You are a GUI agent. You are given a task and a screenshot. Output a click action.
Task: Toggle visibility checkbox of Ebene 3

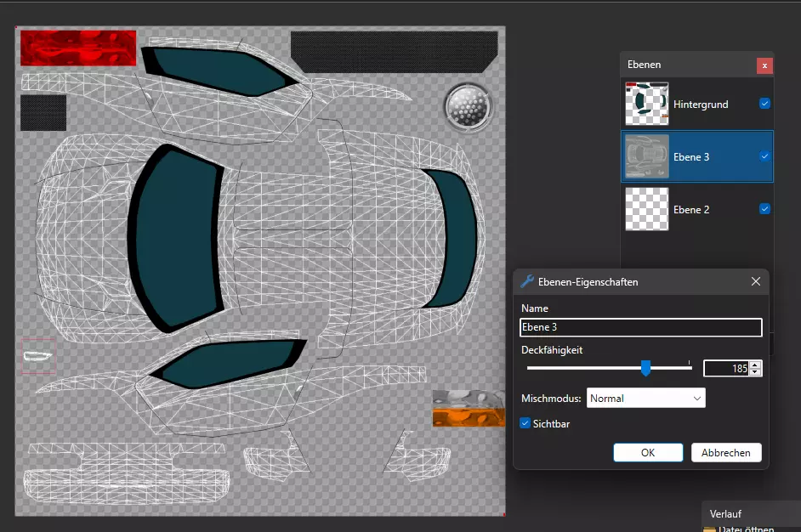click(x=764, y=156)
